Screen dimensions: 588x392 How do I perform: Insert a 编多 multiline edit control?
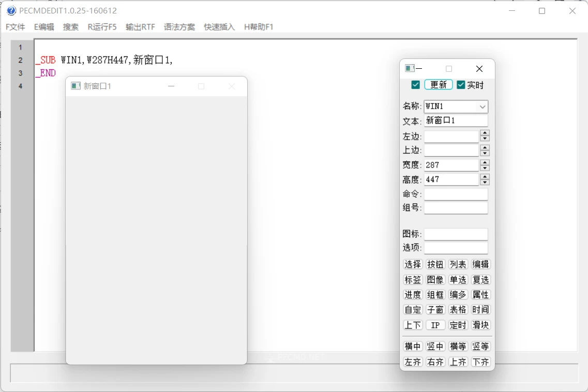pyautogui.click(x=458, y=295)
